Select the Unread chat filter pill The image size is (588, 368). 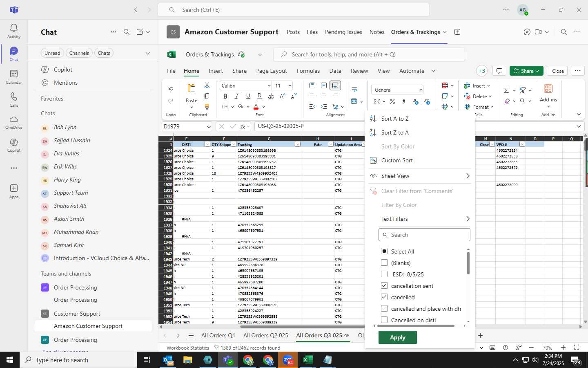(x=52, y=53)
